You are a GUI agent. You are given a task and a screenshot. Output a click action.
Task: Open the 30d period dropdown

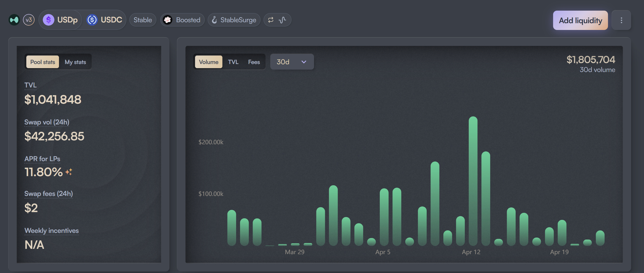[x=292, y=62]
